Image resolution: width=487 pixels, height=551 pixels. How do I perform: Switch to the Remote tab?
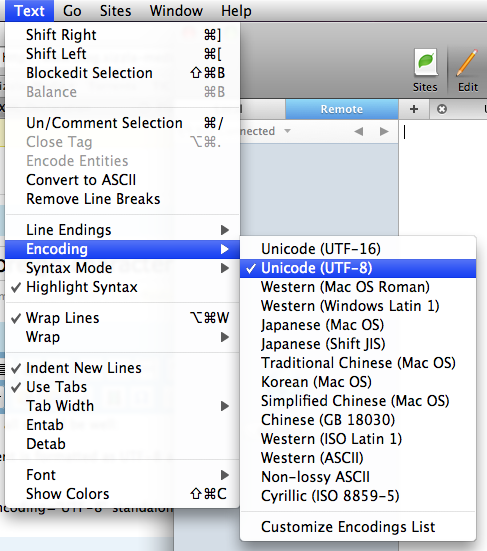coord(342,109)
